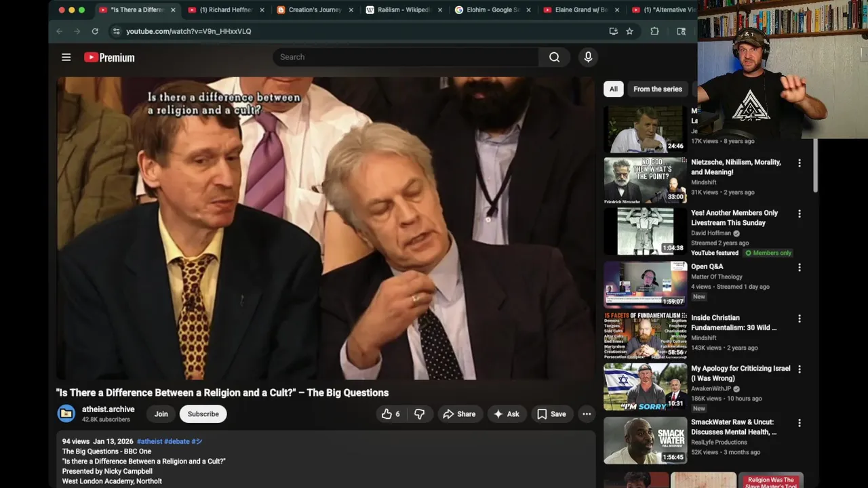Viewport: 868px width, 488px height.
Task: Go back using the browser back arrow
Action: (x=59, y=31)
